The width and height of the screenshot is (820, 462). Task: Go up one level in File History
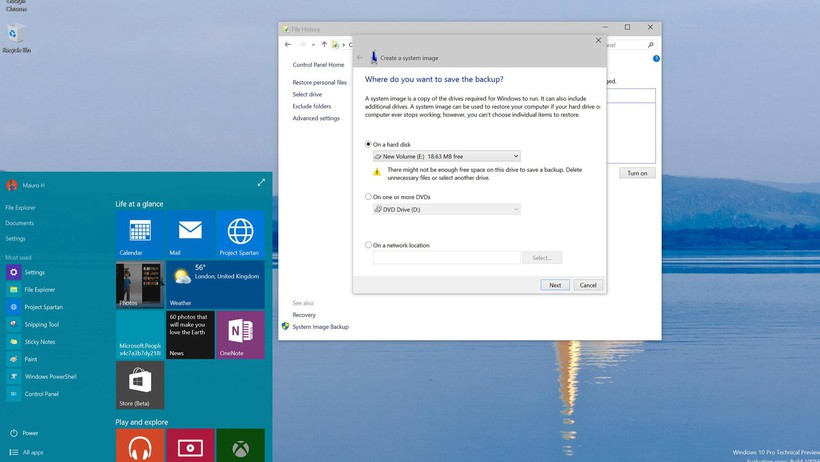point(324,44)
